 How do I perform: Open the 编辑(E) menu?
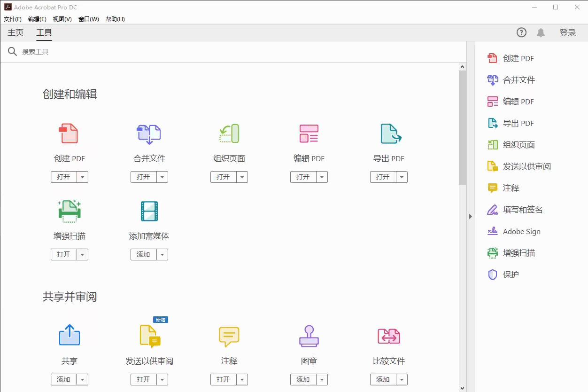click(x=37, y=19)
